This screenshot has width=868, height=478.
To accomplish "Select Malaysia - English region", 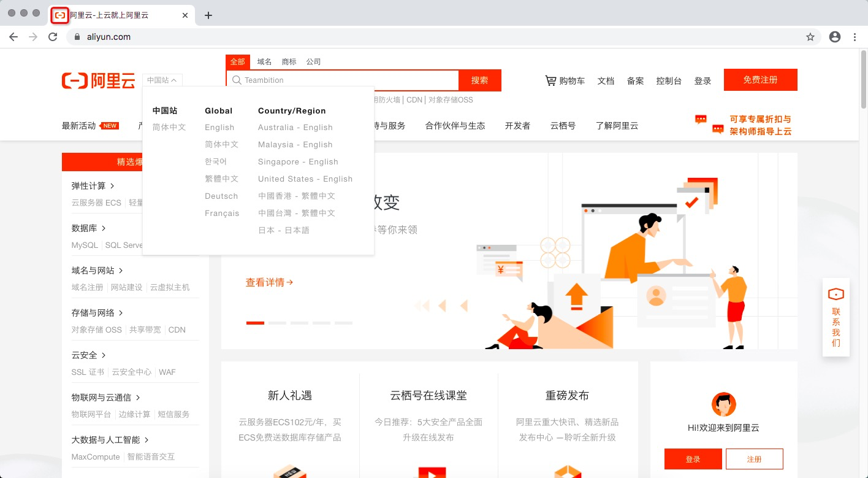I will (295, 145).
